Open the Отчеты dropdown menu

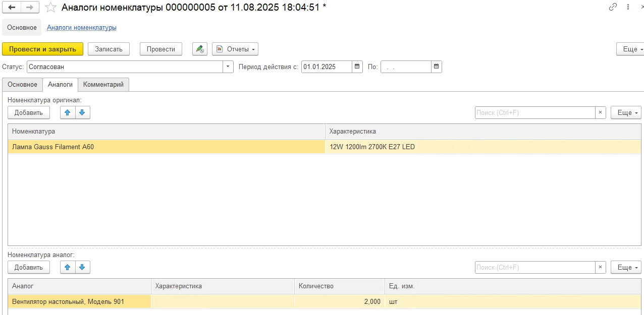click(235, 49)
